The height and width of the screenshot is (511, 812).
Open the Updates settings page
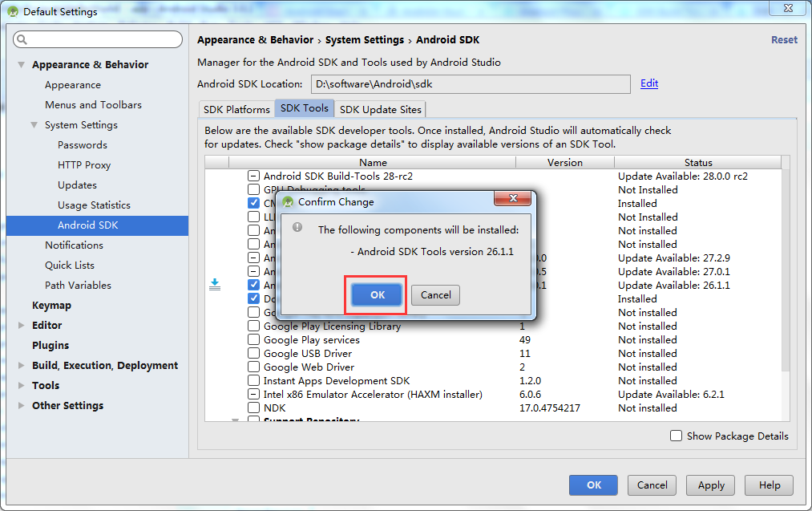77,185
